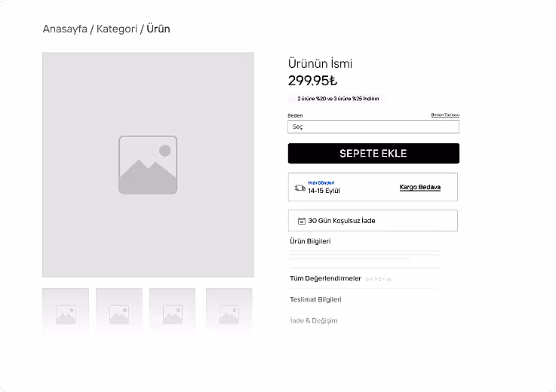Screen dimensions: 556x392
Task: Go to Anasayfa in the breadcrumb
Action: pyautogui.click(x=65, y=29)
